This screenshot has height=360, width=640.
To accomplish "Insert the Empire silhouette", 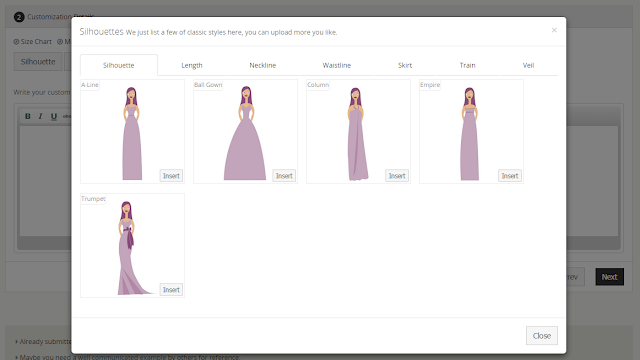I will tap(510, 176).
